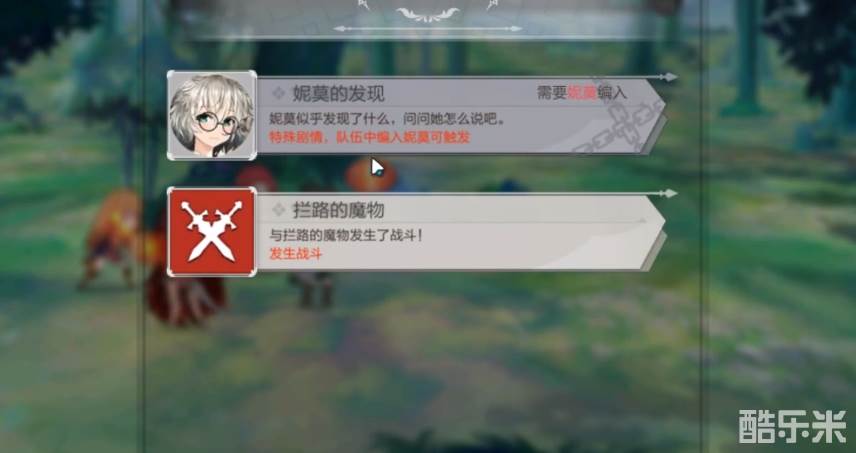Click the red 妮莫 name in requirement
856x453 pixels.
[x=582, y=92]
